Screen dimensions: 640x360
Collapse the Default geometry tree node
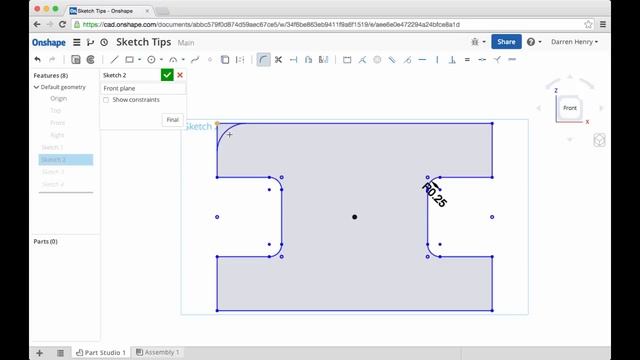(x=36, y=87)
